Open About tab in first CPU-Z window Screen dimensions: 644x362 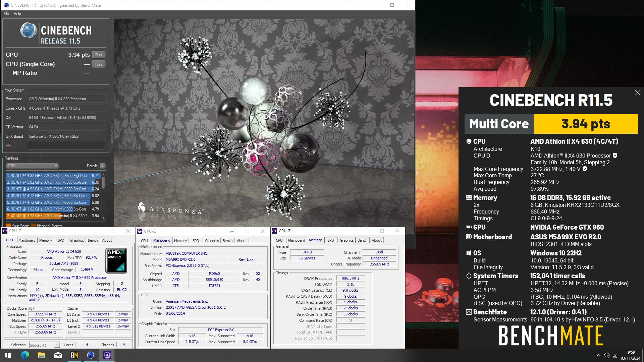pyautogui.click(x=107, y=240)
